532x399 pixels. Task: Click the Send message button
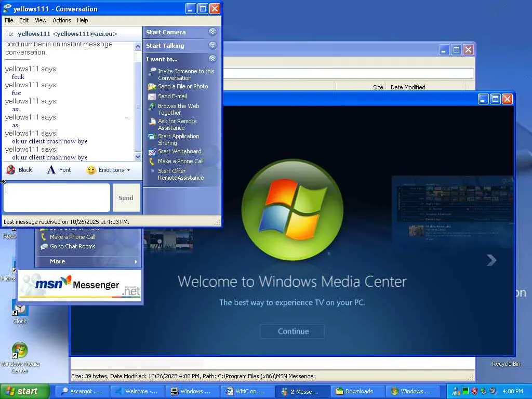(x=126, y=198)
